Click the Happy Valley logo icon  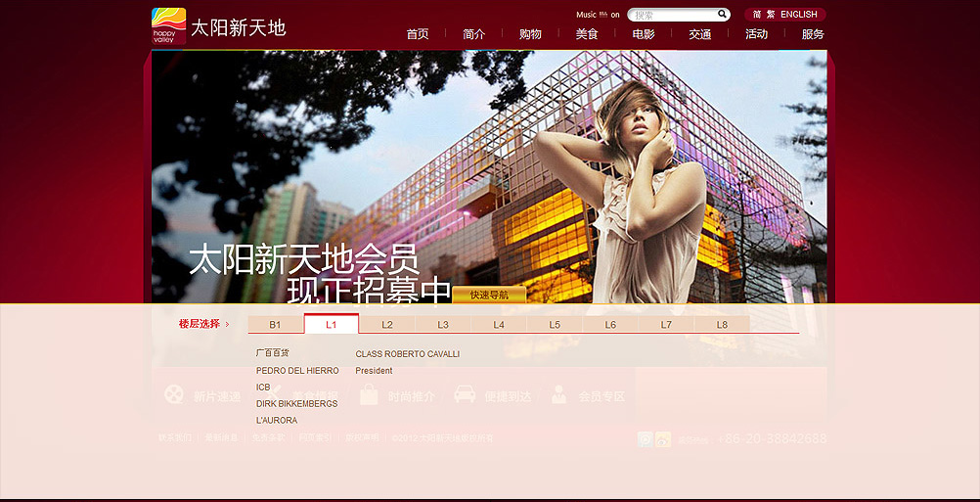[x=168, y=25]
